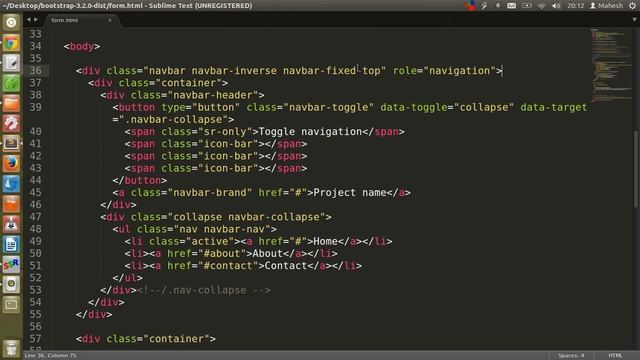Viewport: 640px width, 360px height.
Task: Launch Firefox from the dock
Action: click(x=11, y=164)
